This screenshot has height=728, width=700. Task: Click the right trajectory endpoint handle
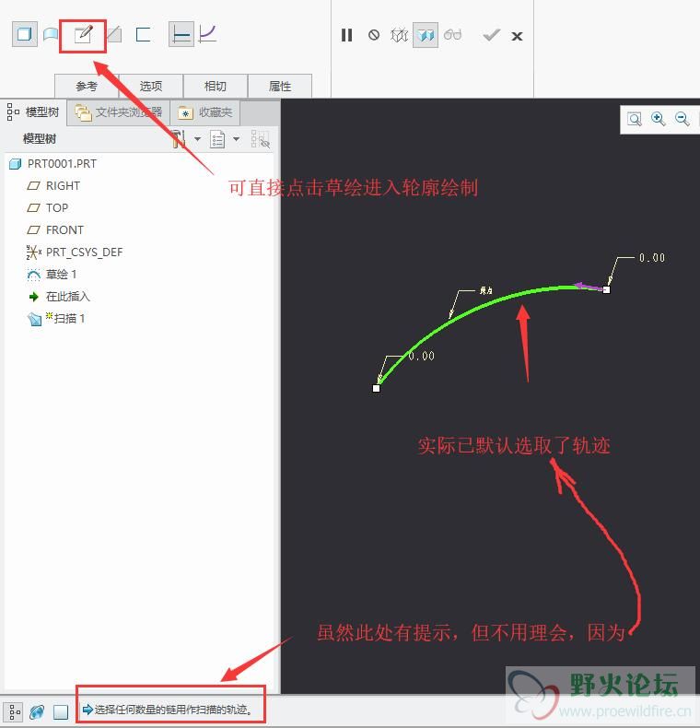606,289
